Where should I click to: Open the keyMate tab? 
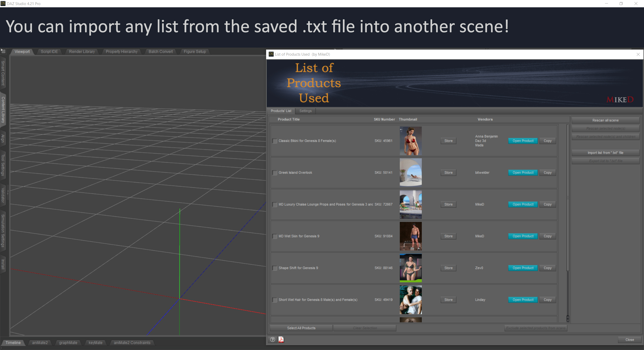tap(96, 343)
